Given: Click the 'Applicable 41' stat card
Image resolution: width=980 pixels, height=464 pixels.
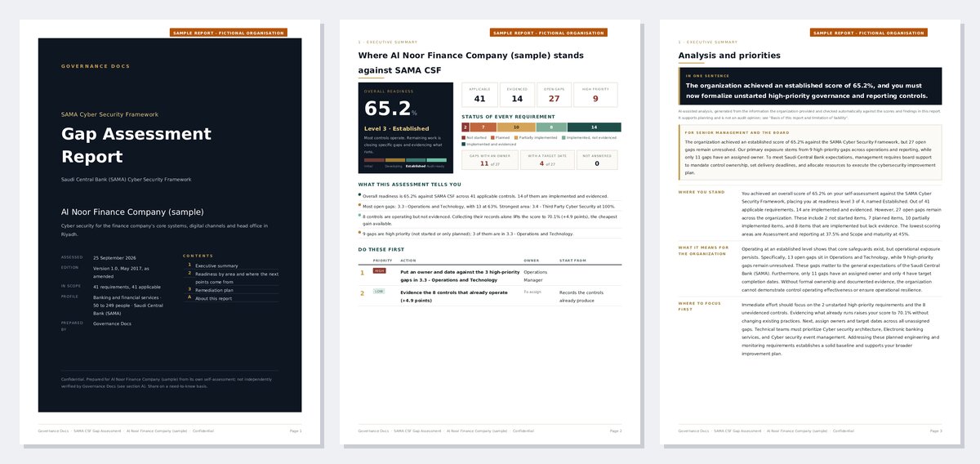Looking at the screenshot, I should pyautogui.click(x=479, y=95).
